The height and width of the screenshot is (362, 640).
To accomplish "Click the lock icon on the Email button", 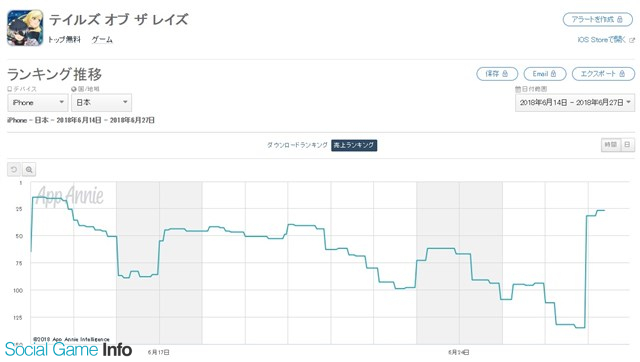I will [x=553, y=74].
